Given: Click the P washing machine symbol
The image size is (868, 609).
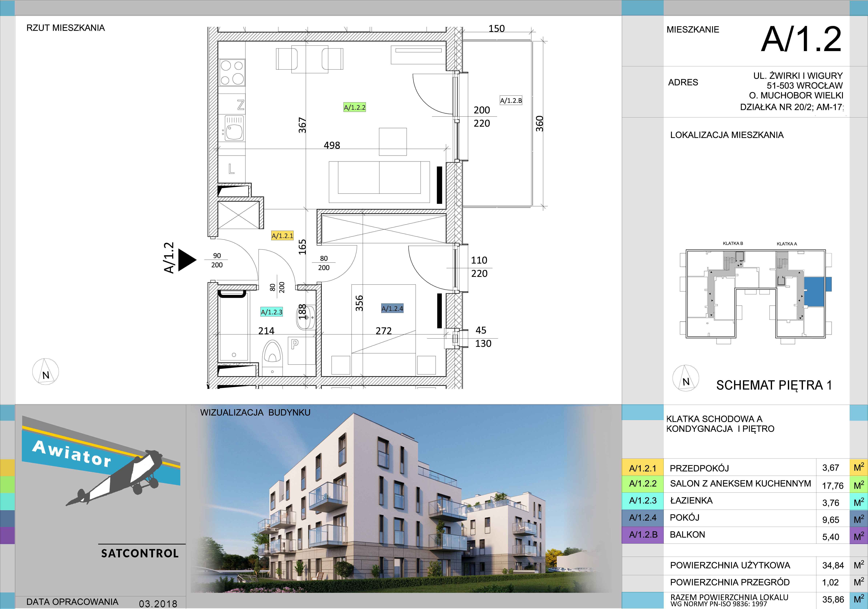Looking at the screenshot, I should coord(301,350).
